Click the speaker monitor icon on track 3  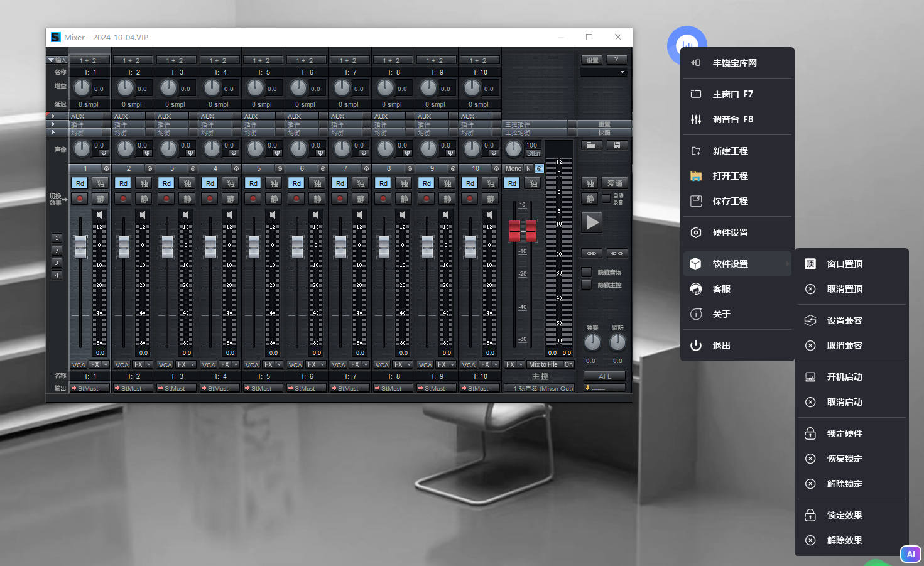[186, 215]
